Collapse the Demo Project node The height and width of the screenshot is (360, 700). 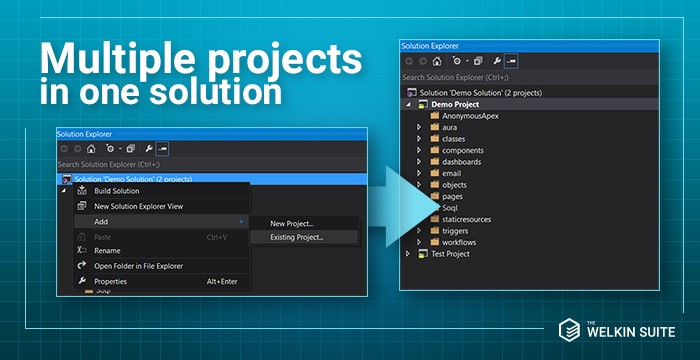coord(408,105)
